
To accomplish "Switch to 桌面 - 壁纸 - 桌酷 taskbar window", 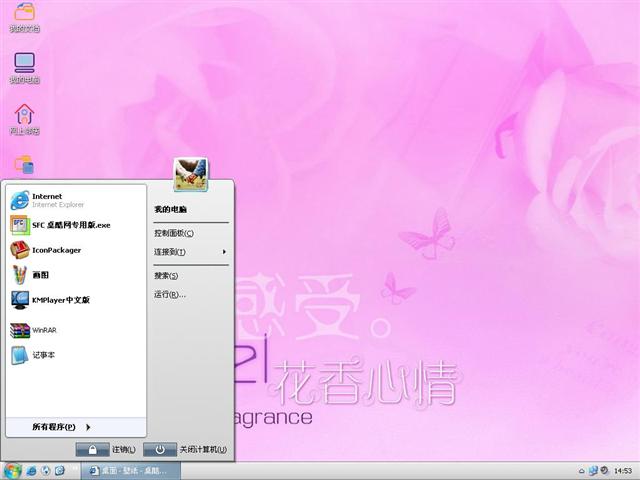I will click(130, 471).
